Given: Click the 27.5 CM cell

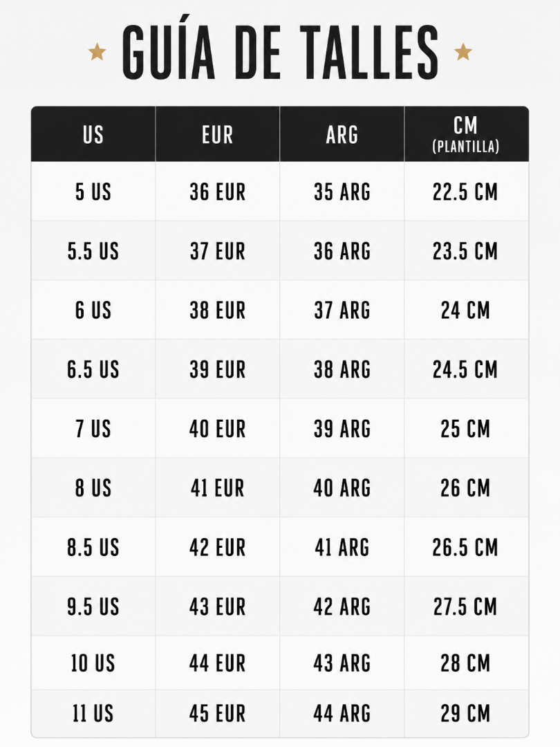Looking at the screenshot, I should coord(466,606).
